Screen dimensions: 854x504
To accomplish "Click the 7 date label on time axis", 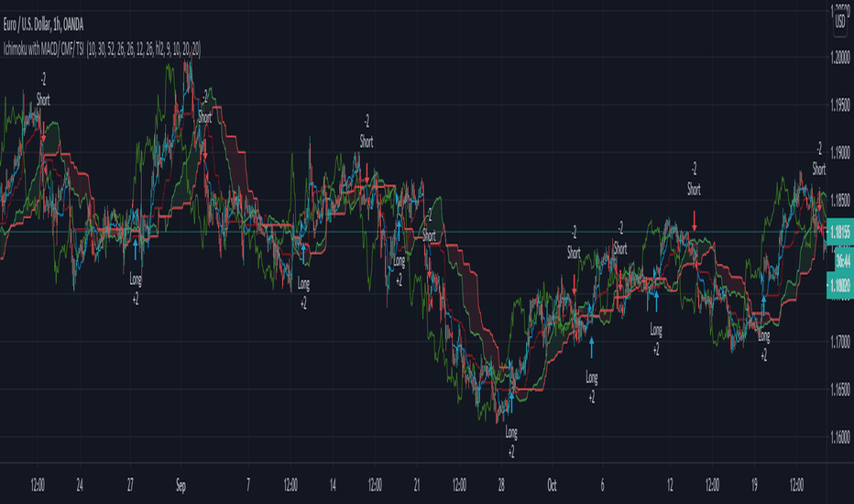I will [x=248, y=485].
